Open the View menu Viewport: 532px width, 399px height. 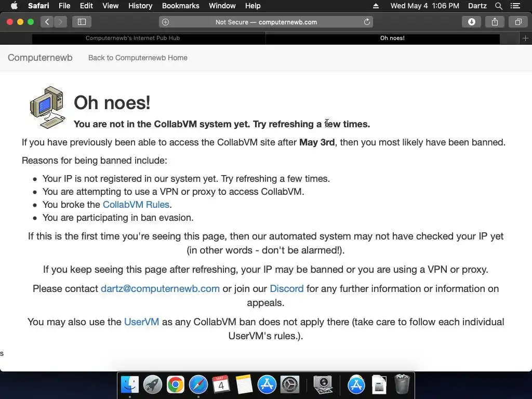point(110,6)
